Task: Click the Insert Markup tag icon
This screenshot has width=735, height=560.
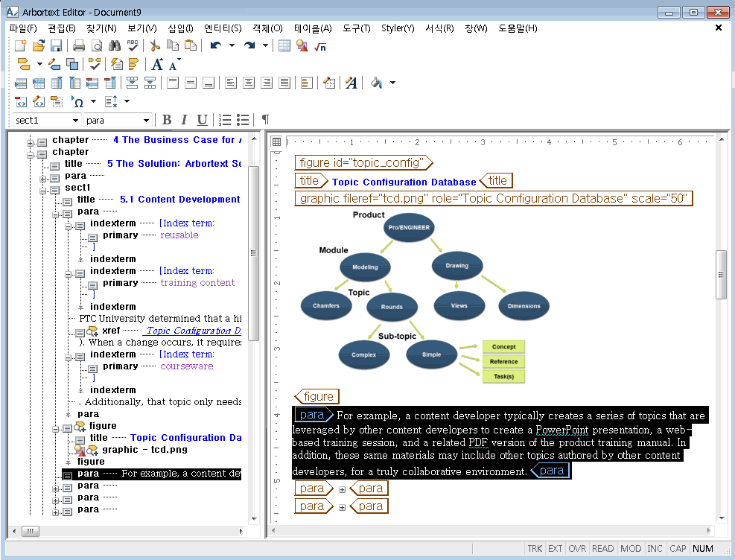Action: [x=23, y=64]
